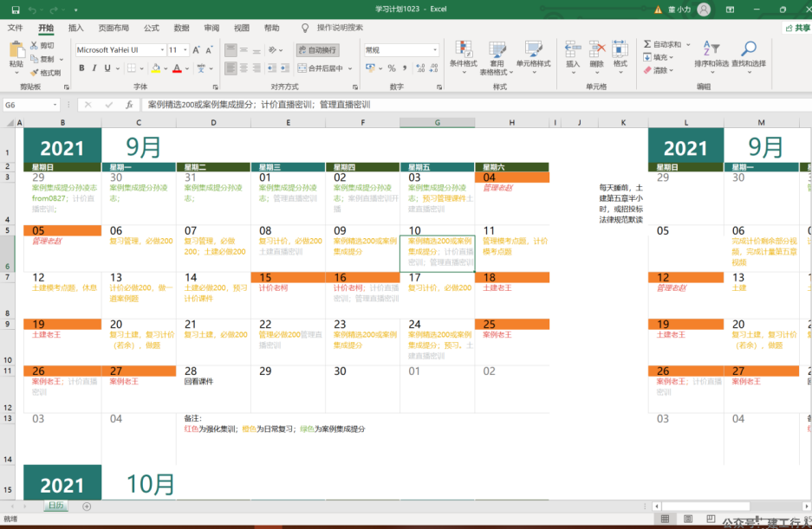
Task: Select the 日历 sheet tab
Action: point(56,506)
